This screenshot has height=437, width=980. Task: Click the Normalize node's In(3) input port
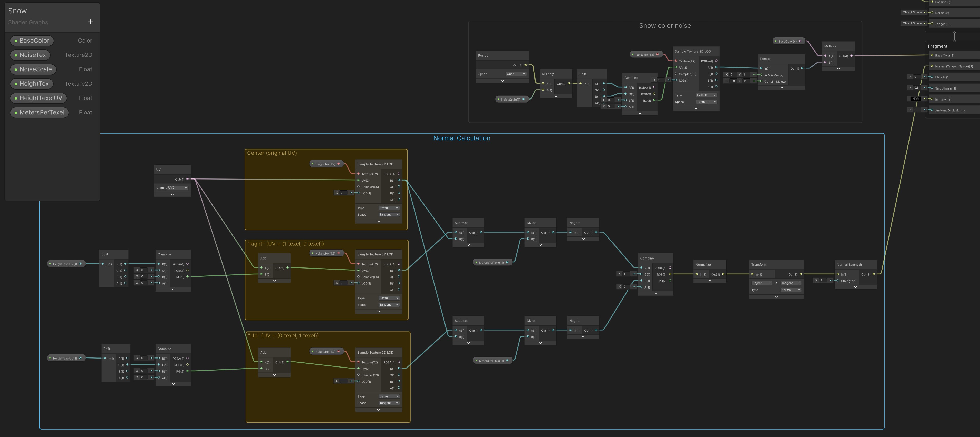[x=696, y=274]
